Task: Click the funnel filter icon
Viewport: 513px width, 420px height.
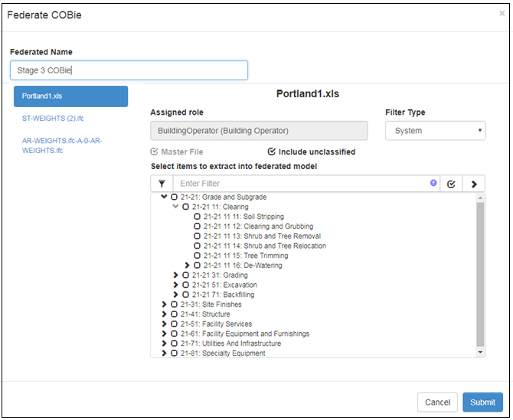Action: coord(162,184)
